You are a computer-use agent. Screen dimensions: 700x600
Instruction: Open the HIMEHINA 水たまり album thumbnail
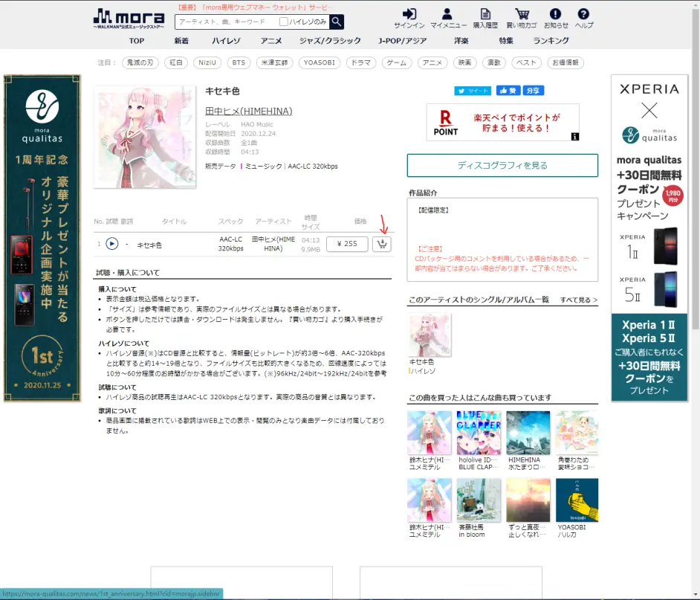(528, 433)
